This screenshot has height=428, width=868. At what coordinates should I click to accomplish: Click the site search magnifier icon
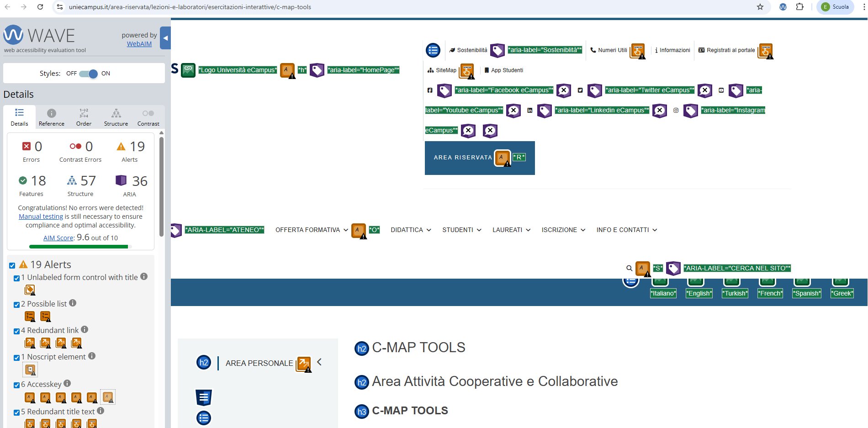coord(629,269)
